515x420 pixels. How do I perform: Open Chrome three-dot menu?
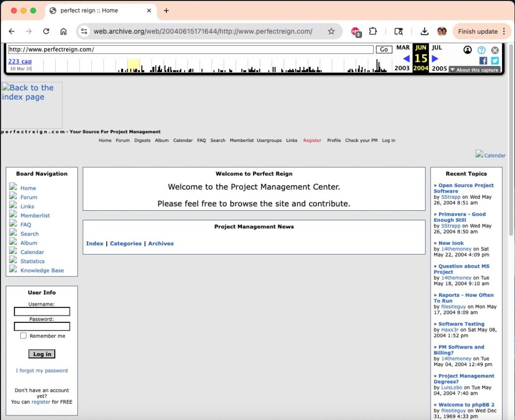coord(504,31)
